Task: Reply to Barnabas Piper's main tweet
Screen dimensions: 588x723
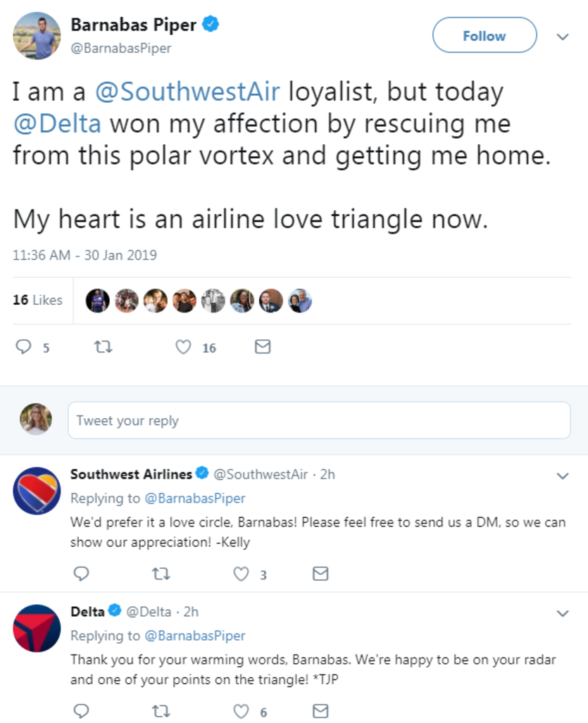Action: point(24,347)
